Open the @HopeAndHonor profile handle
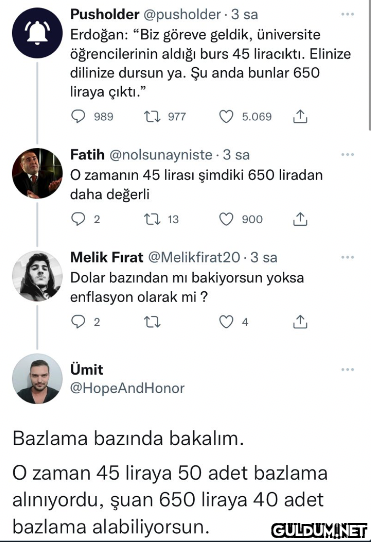This screenshot has width=371, height=542. pyautogui.click(x=127, y=388)
